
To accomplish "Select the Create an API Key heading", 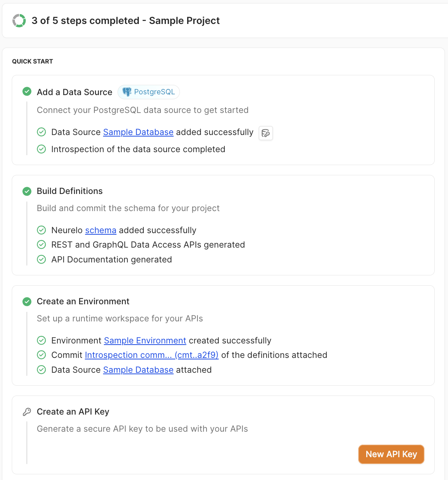I will [x=73, y=412].
